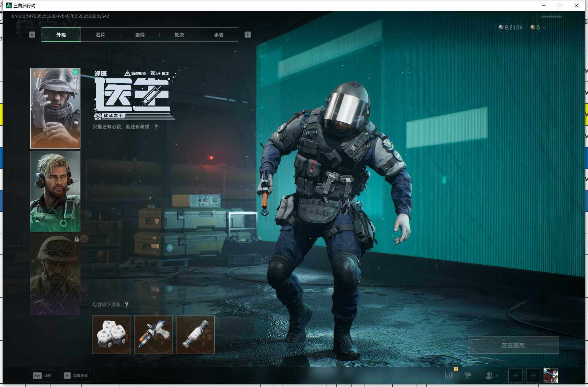Image resolution: width=588 pixels, height=387 pixels.
Task: Close the 三角洲行动 window
Action: (x=577, y=5)
